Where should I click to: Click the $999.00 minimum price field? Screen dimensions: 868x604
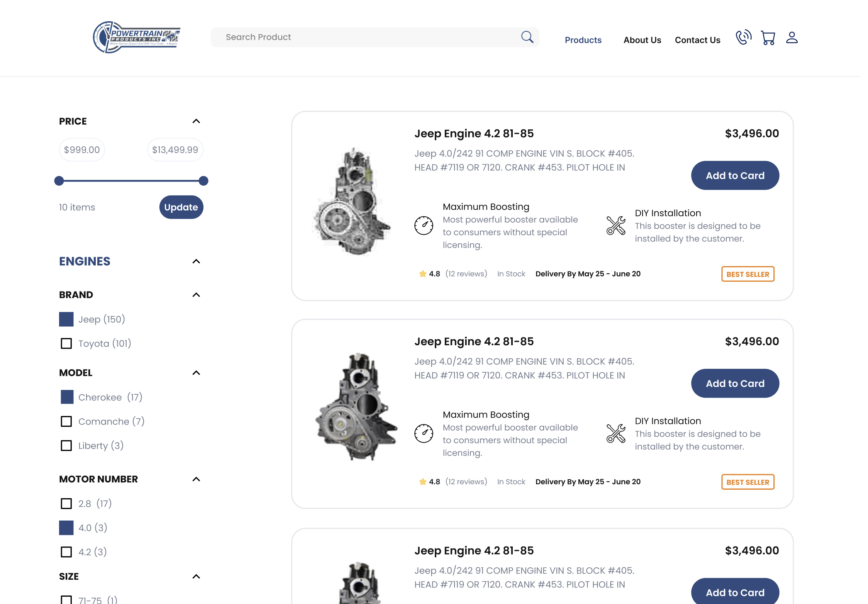(x=82, y=150)
